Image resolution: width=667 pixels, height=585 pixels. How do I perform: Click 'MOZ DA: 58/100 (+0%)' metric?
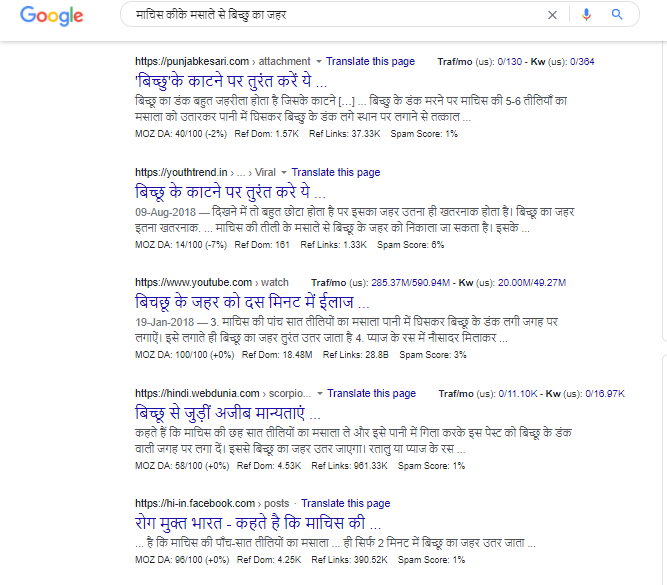(182, 466)
